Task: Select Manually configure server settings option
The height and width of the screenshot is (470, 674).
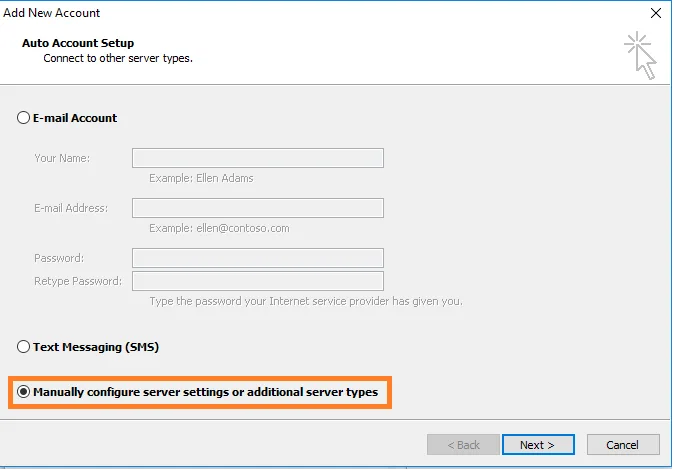Action: [x=24, y=392]
